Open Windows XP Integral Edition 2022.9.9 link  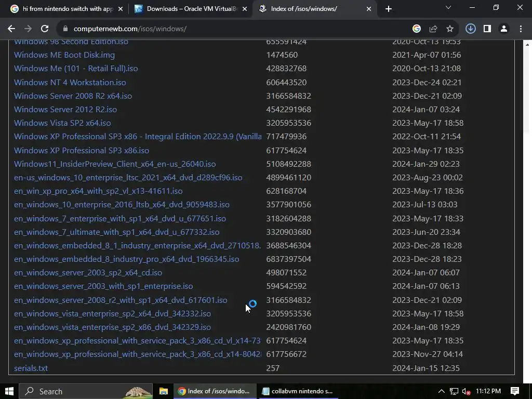click(137, 137)
